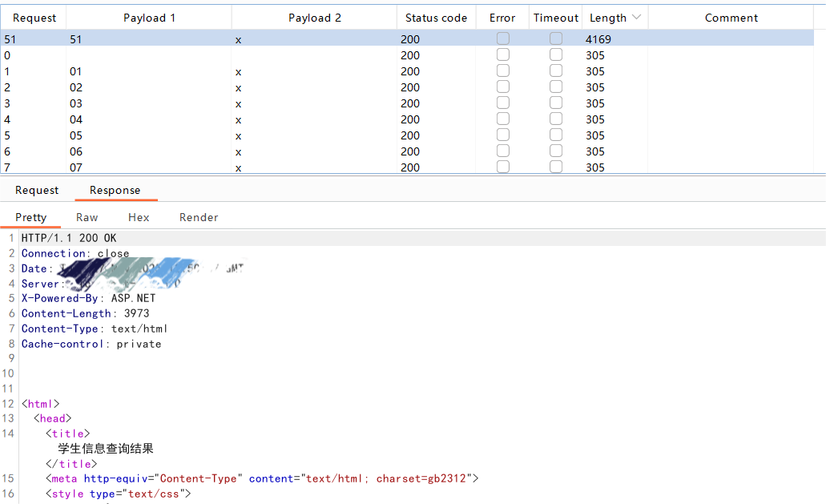Image resolution: width=826 pixels, height=504 pixels.
Task: Click the style type="text/css" line
Action: click(x=118, y=494)
